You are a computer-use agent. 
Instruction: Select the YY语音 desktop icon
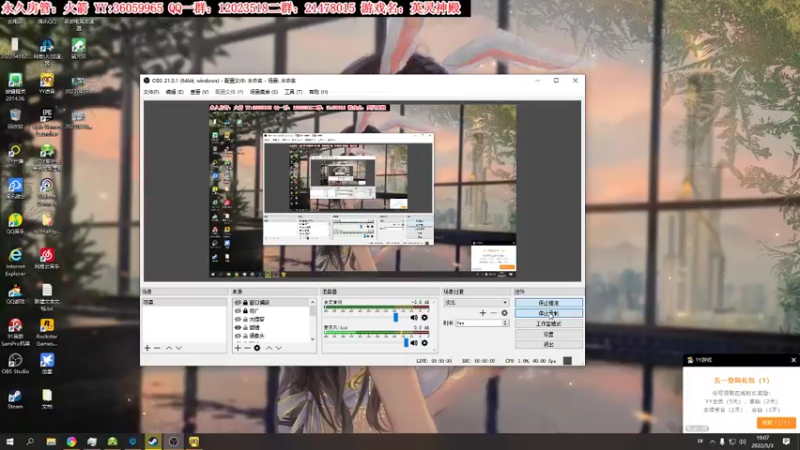point(47,84)
